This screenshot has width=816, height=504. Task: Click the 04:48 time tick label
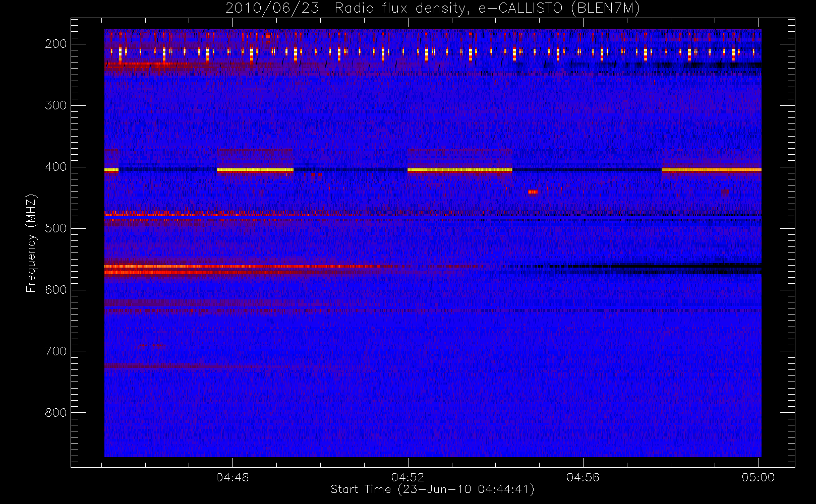(232, 477)
